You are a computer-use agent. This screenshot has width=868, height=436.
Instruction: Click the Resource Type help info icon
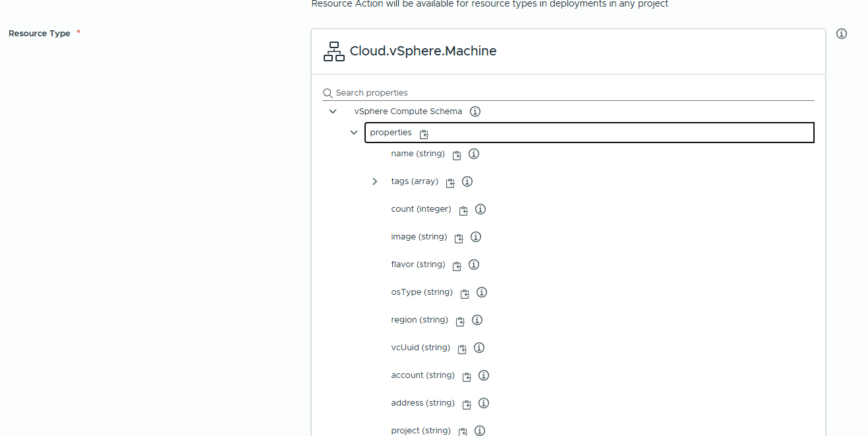841,34
